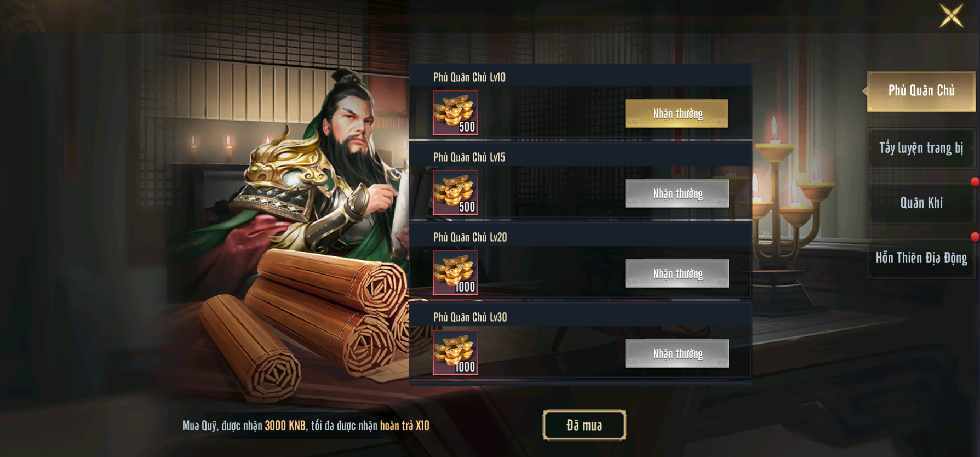This screenshot has width=980, height=457.
Task: Tap the red dot on Hỗn Thiên Địa Động
Action: coord(975,237)
